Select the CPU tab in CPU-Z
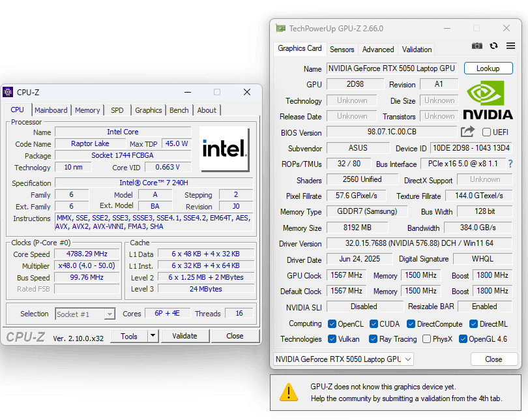Screen dimensions: 528x420 tap(17, 110)
